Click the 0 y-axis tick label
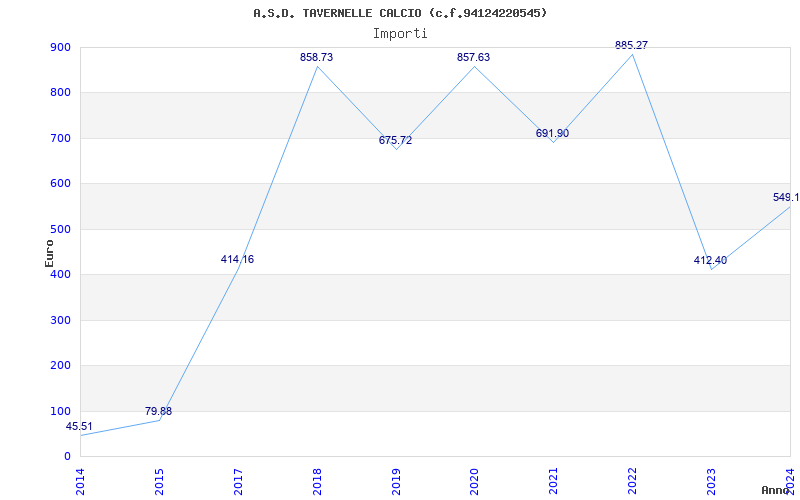 coord(67,457)
